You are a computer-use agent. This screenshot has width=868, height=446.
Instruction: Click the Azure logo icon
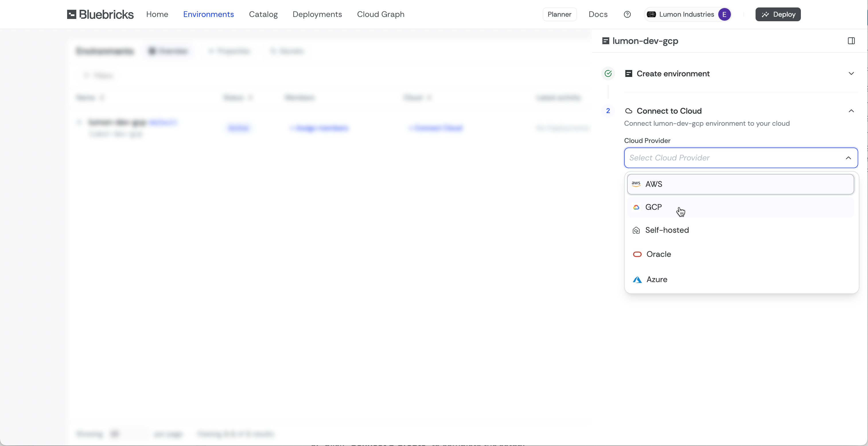[637, 280]
